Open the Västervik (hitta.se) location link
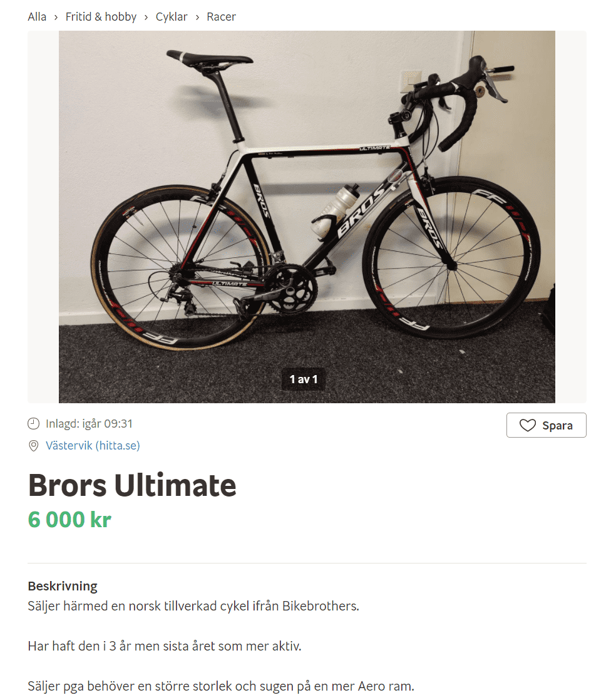 93,446
